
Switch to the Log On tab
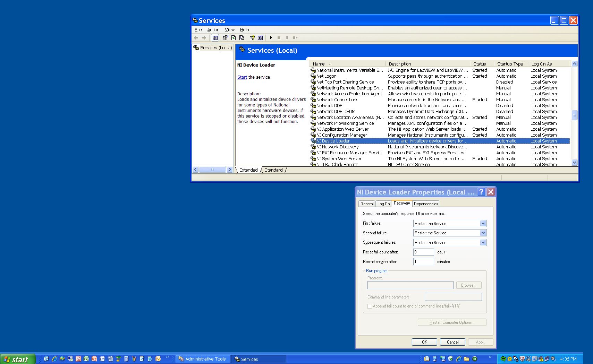(x=383, y=204)
